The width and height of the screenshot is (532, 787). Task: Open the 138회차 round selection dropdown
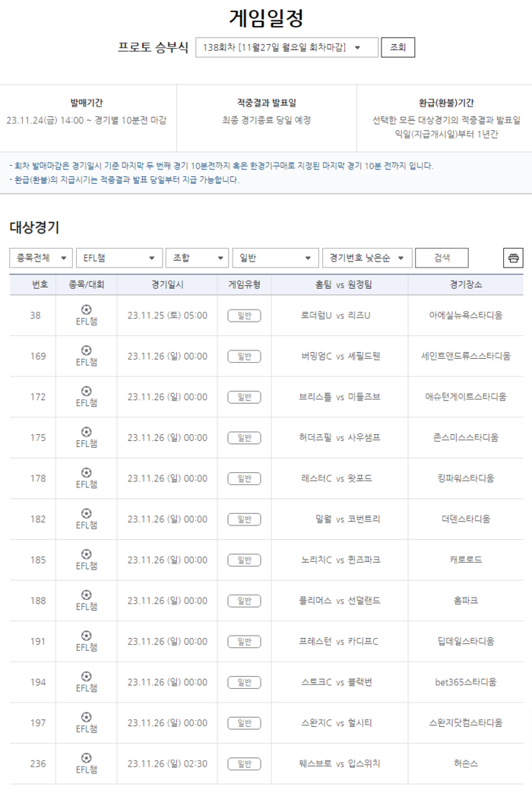point(287,47)
